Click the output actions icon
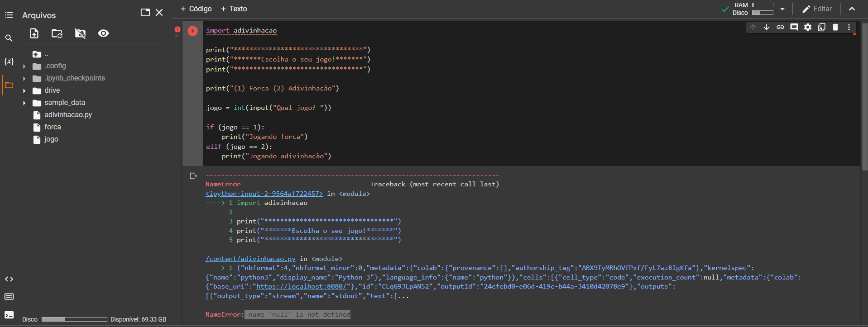 [x=193, y=176]
